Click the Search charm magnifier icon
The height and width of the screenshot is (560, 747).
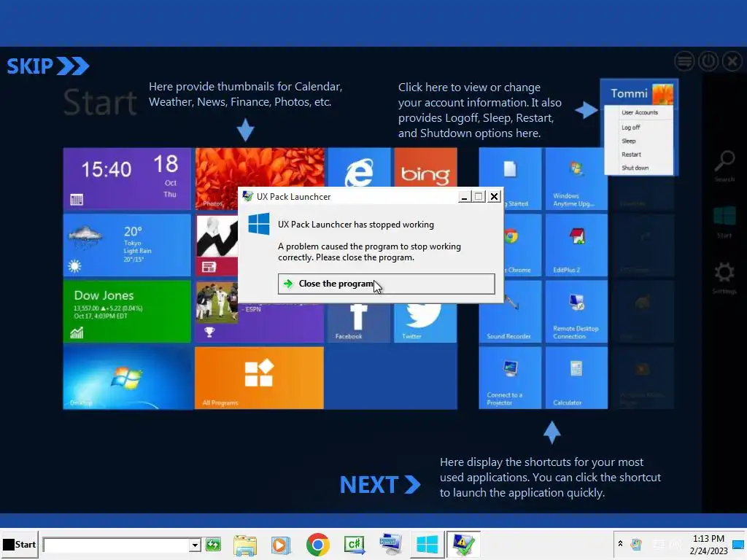[724, 162]
